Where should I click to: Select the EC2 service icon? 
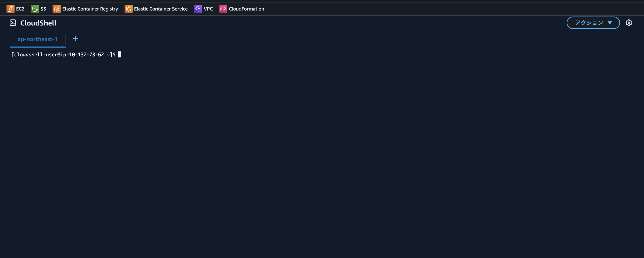click(x=10, y=9)
